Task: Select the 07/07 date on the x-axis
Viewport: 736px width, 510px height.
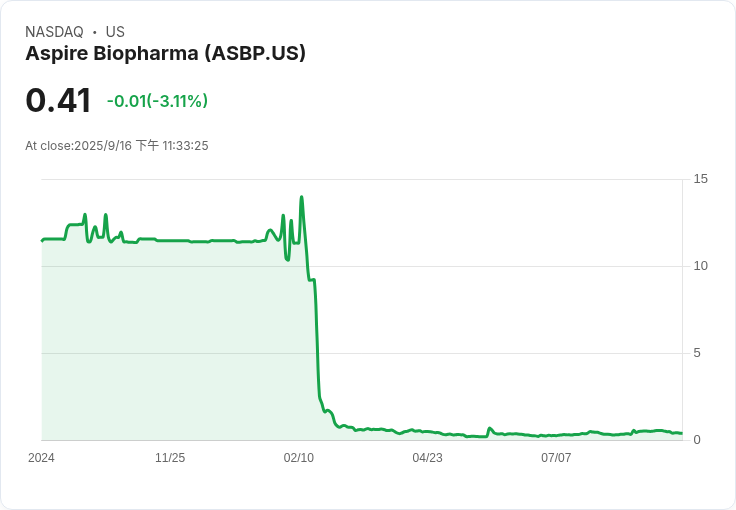Action: click(x=556, y=458)
